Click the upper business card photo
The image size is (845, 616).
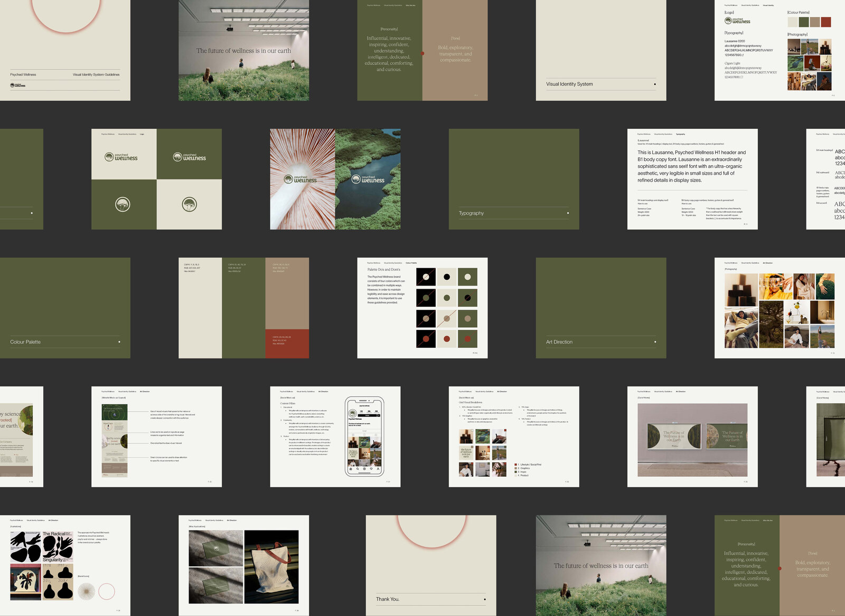click(216, 548)
